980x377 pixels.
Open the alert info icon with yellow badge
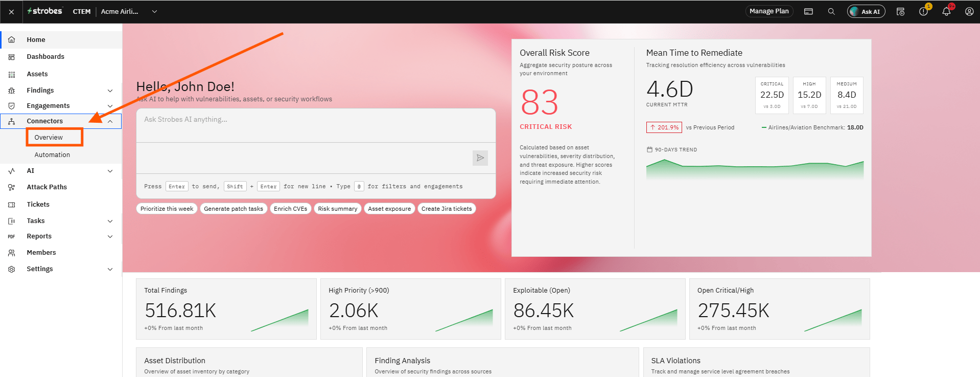(923, 11)
